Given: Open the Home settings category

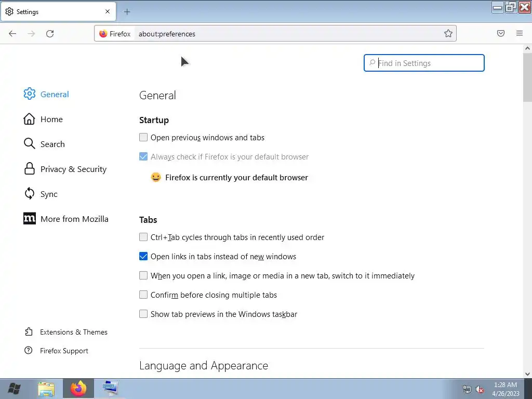Looking at the screenshot, I should coord(43,119).
